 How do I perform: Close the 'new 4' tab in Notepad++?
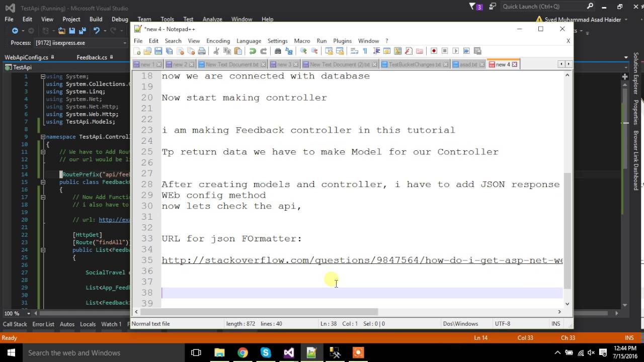(515, 64)
